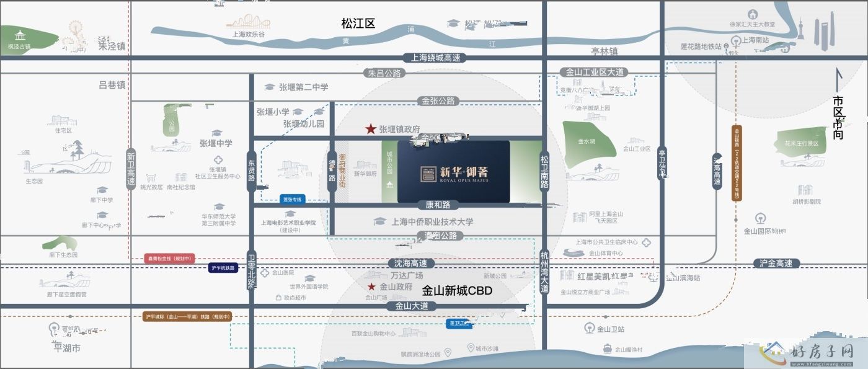Click the red star beside 金山政府

[x=371, y=287]
